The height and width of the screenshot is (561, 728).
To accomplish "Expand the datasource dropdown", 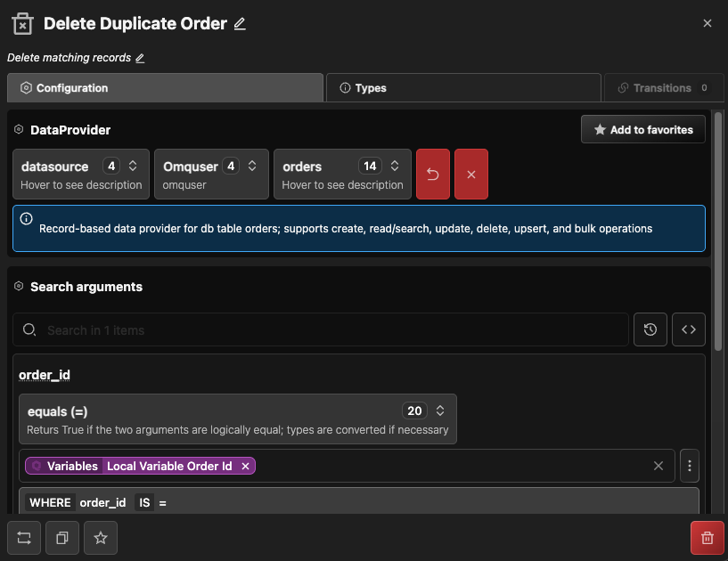I will pyautogui.click(x=133, y=166).
